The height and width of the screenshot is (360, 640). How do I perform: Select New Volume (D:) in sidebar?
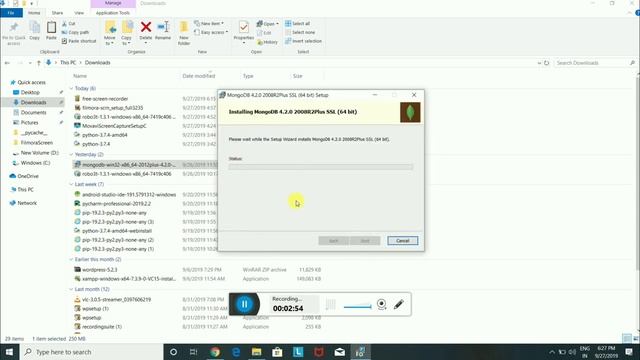click(x=40, y=153)
